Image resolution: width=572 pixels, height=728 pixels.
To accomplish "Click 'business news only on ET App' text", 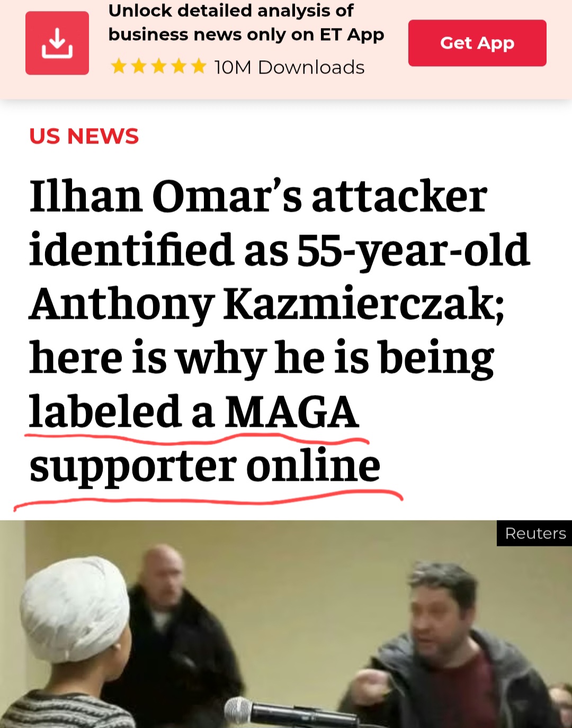I will tap(246, 34).
